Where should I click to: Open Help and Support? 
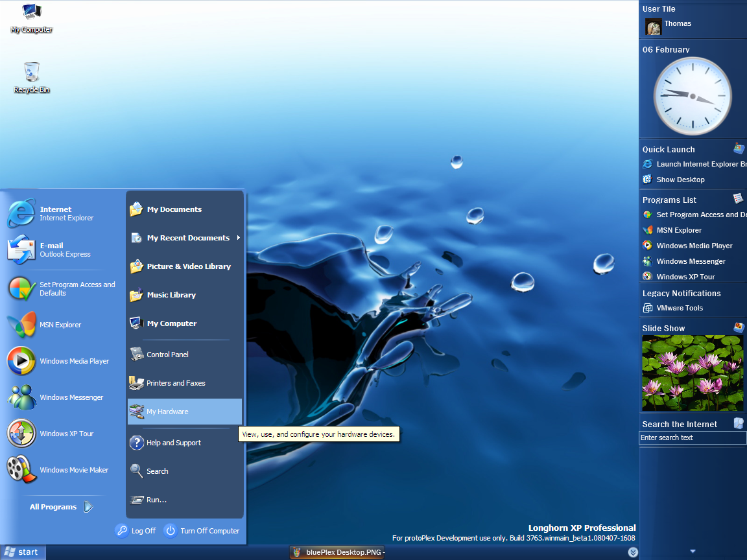[185, 443]
